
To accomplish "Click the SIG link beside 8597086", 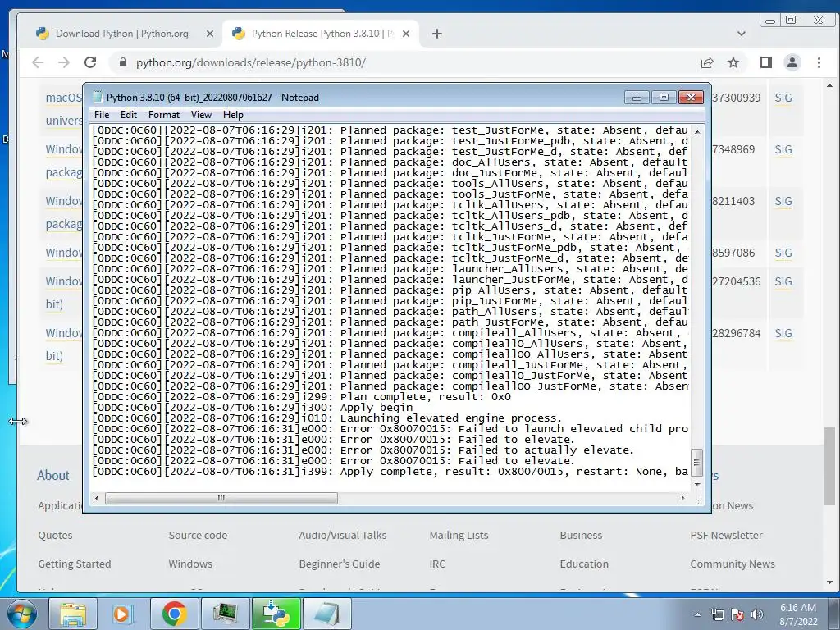I will [x=783, y=253].
